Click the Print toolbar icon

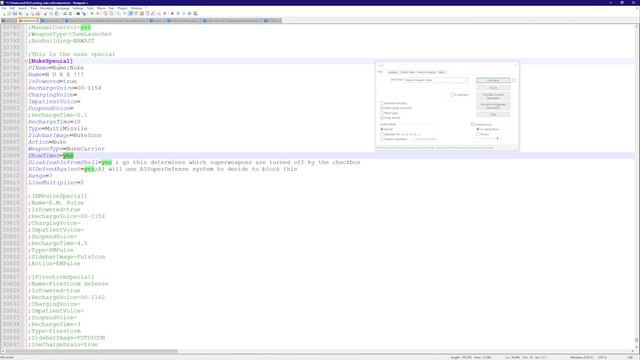(x=38, y=13)
